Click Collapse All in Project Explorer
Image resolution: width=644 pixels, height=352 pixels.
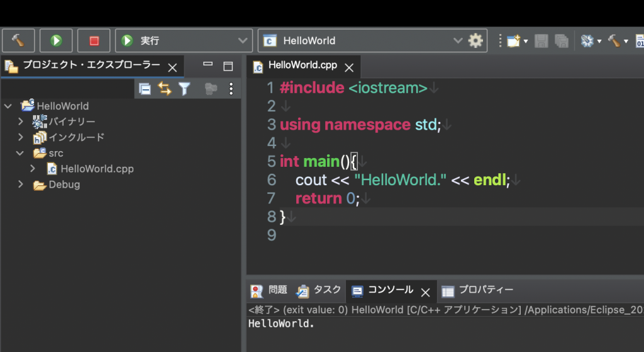145,89
